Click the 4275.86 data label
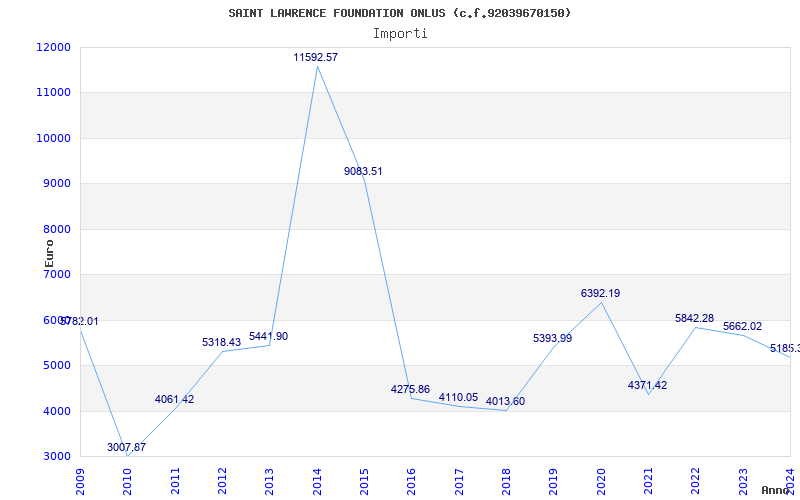 [x=410, y=389]
